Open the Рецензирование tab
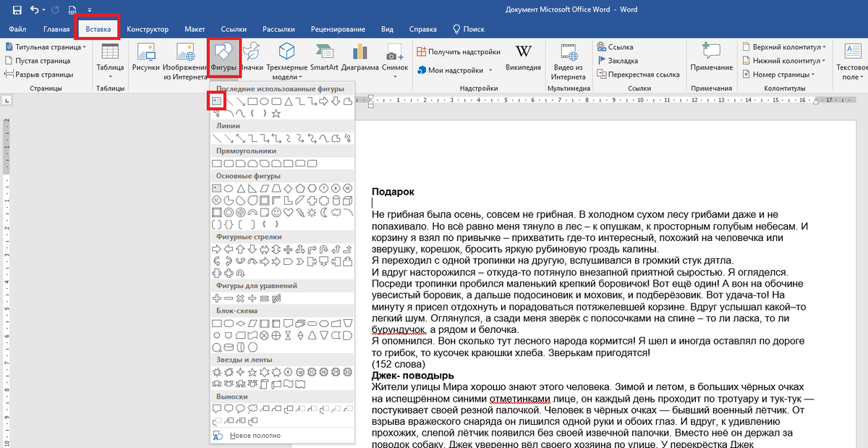 pos(338,29)
